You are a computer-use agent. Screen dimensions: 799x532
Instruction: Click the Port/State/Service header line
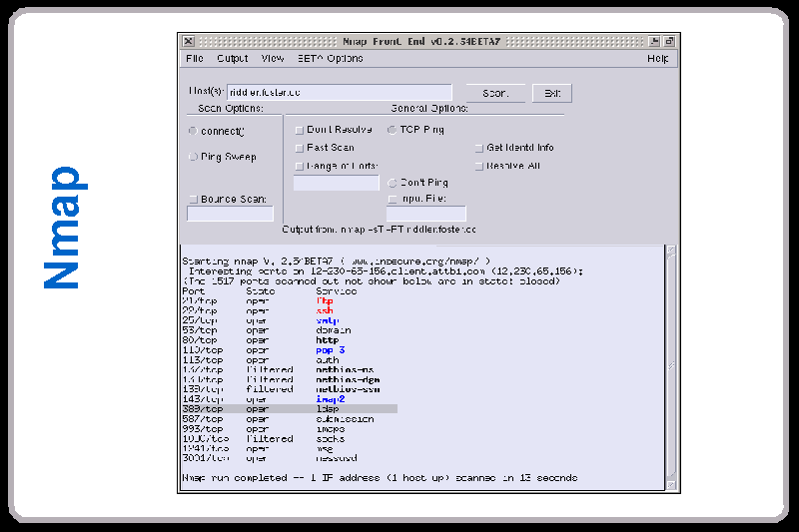(x=270, y=291)
